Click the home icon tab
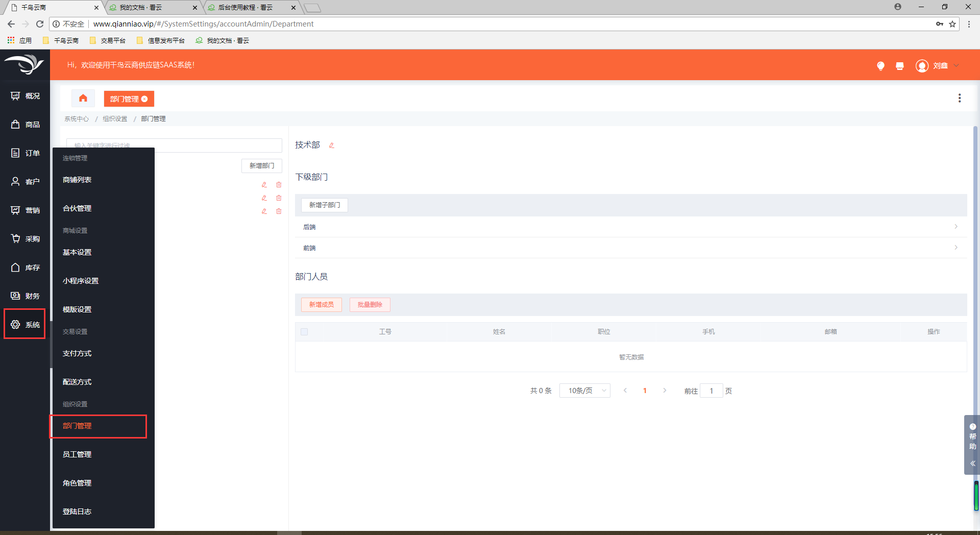 (x=83, y=99)
